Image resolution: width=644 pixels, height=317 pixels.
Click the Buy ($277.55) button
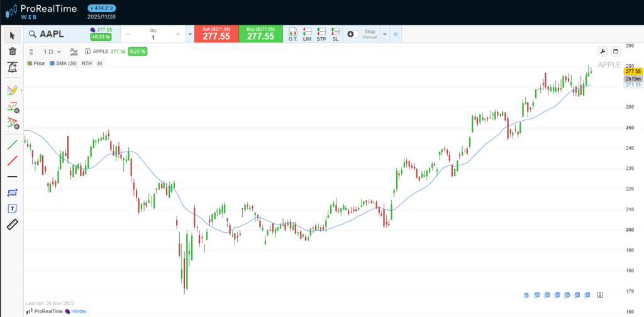260,34
